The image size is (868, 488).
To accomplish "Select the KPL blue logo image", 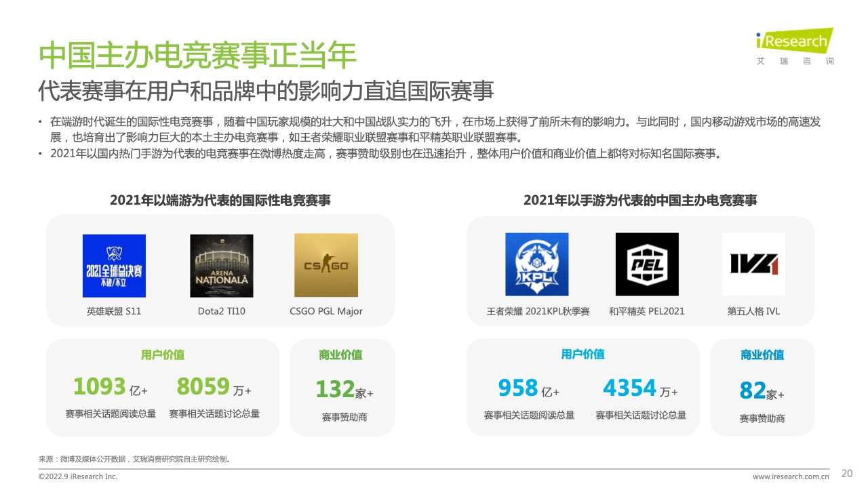I will pos(537,264).
